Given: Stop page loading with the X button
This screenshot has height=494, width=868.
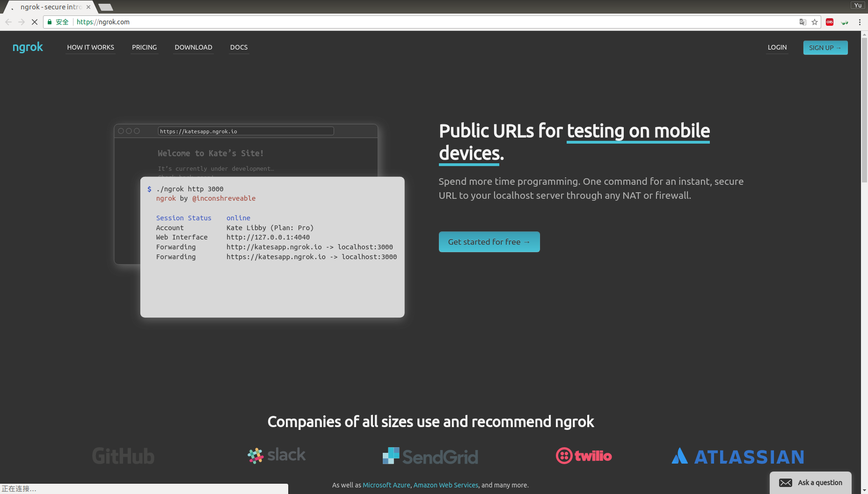Looking at the screenshot, I should [x=34, y=22].
